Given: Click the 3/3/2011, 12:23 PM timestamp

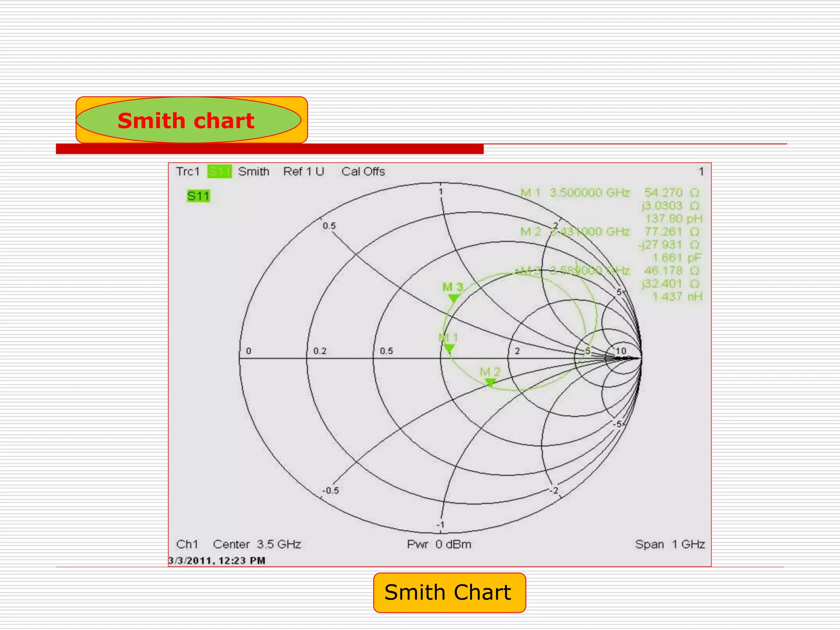Looking at the screenshot, I should pyautogui.click(x=217, y=561).
